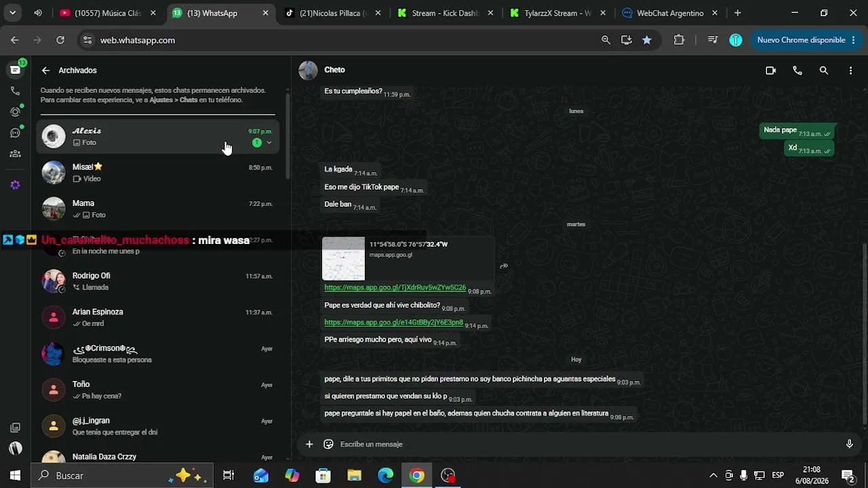Close the WebChat Argentino tab
Image resolution: width=868 pixels, height=488 pixels.
coord(715,13)
